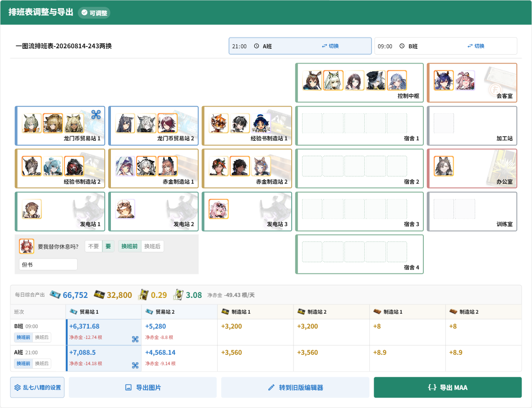Open 乱七八糟的设置 settings

tap(37, 387)
